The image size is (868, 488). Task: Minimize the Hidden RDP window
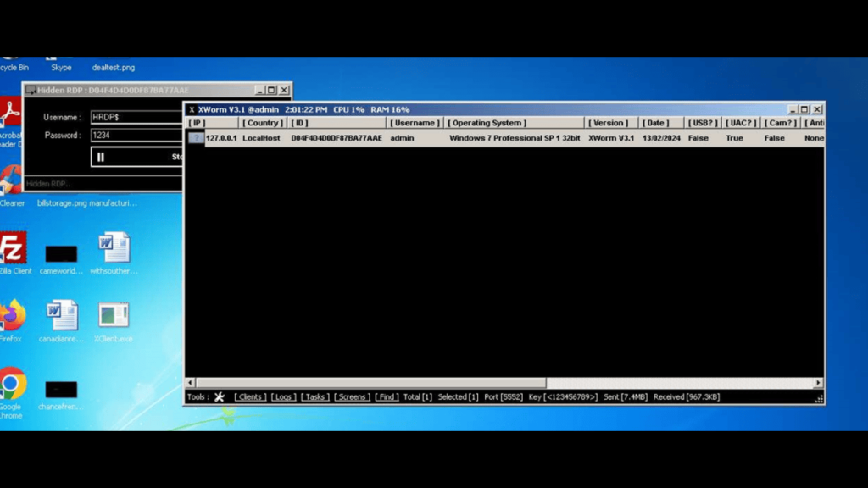coord(259,90)
